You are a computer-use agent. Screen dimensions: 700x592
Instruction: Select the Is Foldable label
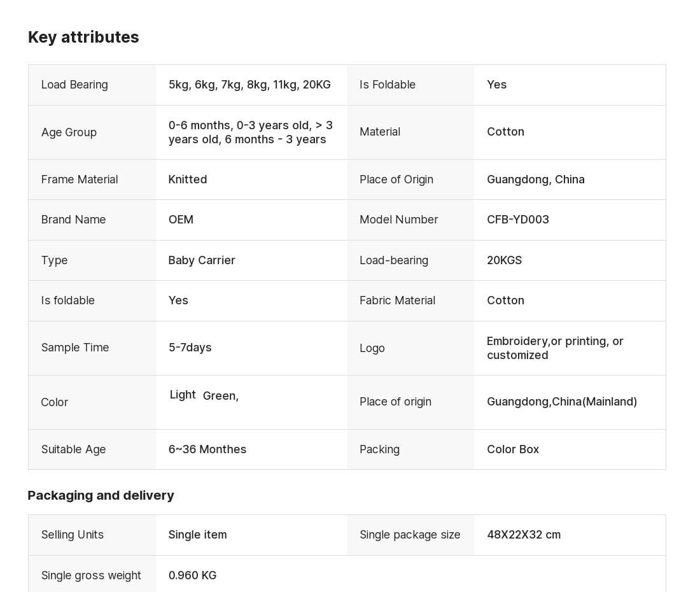click(x=388, y=85)
